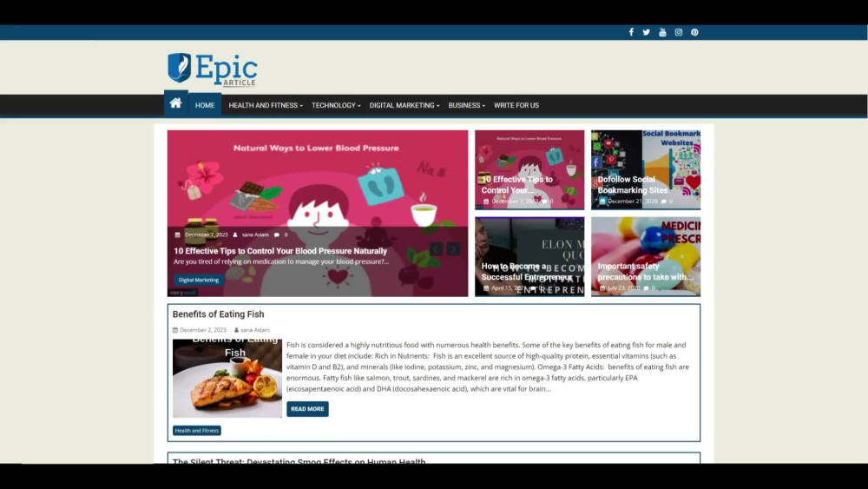The width and height of the screenshot is (868, 489).
Task: Go to next slide arrow
Action: click(453, 249)
